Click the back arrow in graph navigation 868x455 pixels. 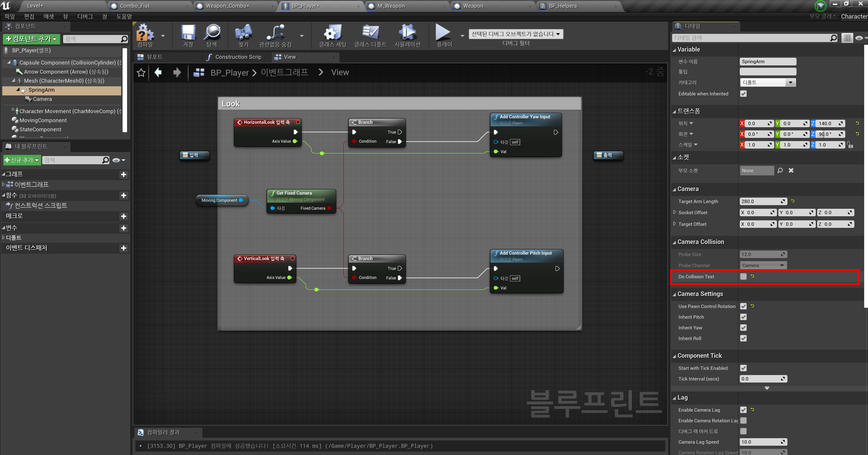click(158, 72)
